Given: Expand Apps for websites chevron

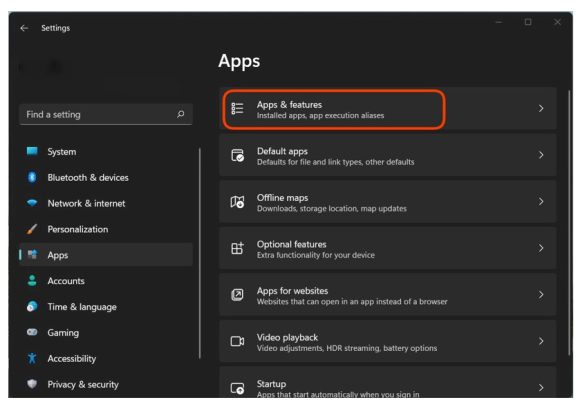Looking at the screenshot, I should point(541,295).
